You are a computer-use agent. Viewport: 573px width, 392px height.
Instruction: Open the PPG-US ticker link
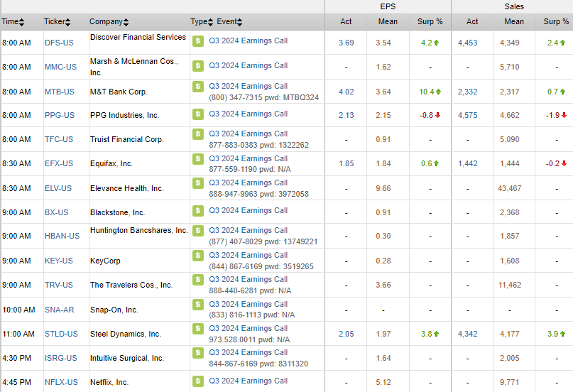59,115
